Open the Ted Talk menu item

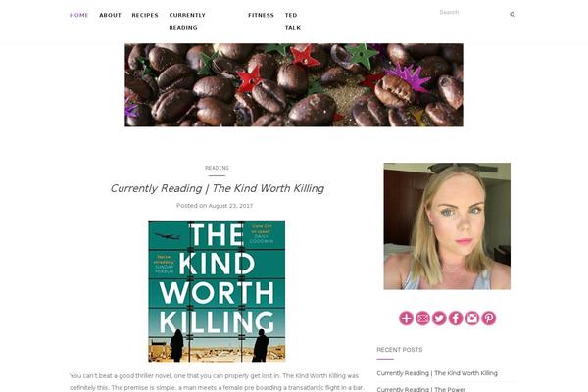point(293,22)
